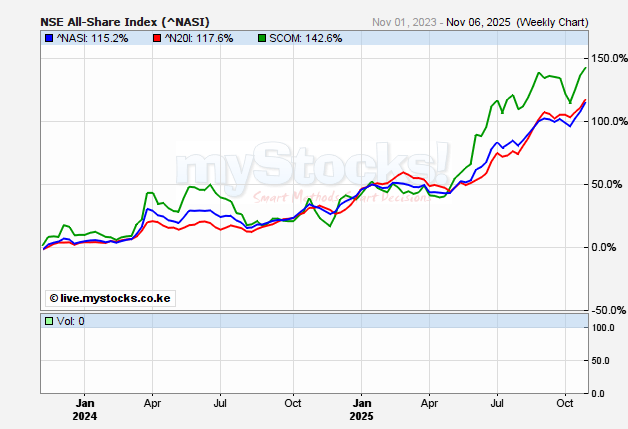Click the Jan 2024 x-axis label
The width and height of the screenshot is (628, 429).
[84, 411]
